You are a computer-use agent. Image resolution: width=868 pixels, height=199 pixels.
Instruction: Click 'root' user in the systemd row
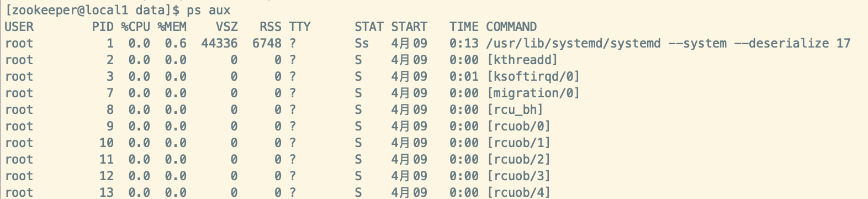click(x=19, y=43)
